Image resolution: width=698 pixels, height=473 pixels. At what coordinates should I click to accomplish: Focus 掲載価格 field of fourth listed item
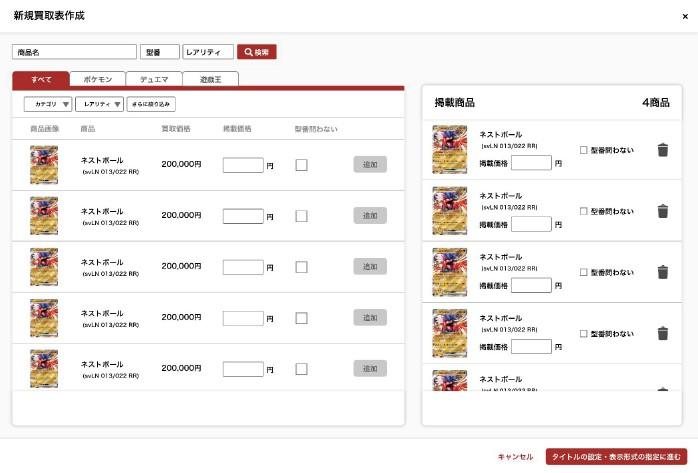click(x=532, y=347)
